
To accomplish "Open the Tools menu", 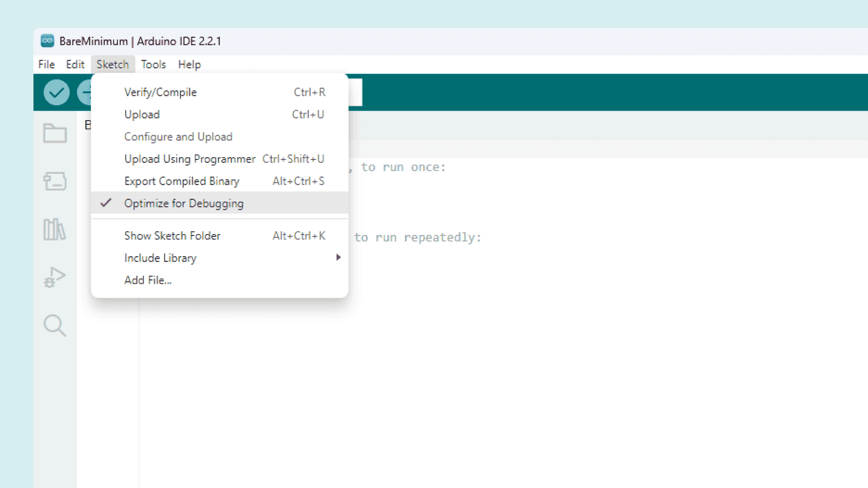I will point(153,64).
